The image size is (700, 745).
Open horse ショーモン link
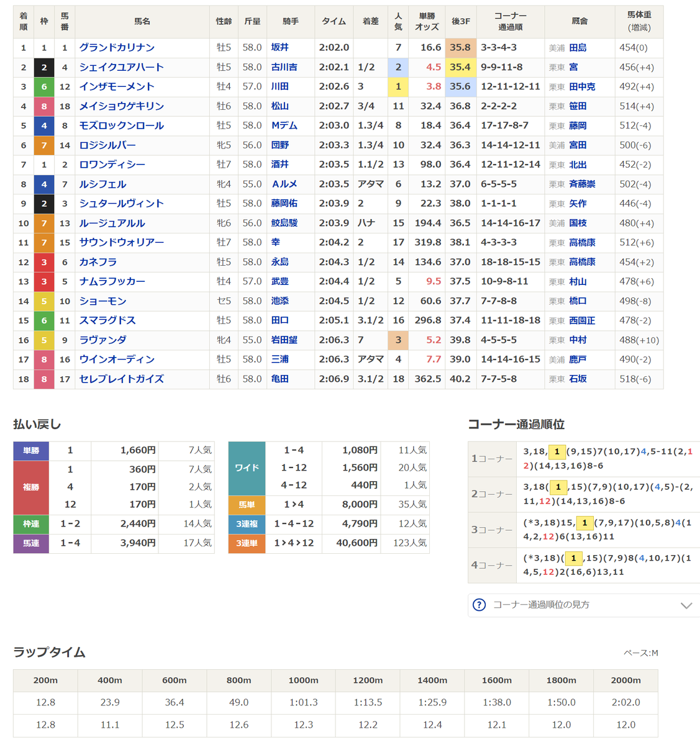point(103,301)
